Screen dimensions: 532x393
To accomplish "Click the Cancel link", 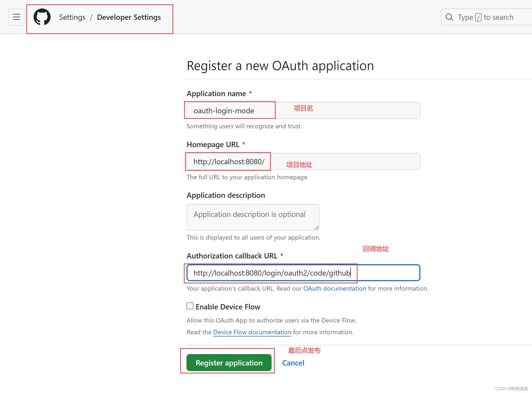I will click(293, 363).
